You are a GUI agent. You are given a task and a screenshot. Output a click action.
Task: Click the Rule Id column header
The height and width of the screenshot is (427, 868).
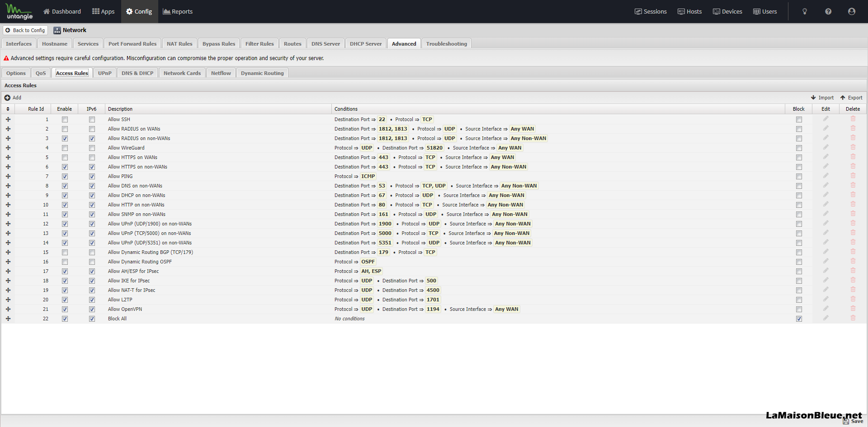point(36,109)
